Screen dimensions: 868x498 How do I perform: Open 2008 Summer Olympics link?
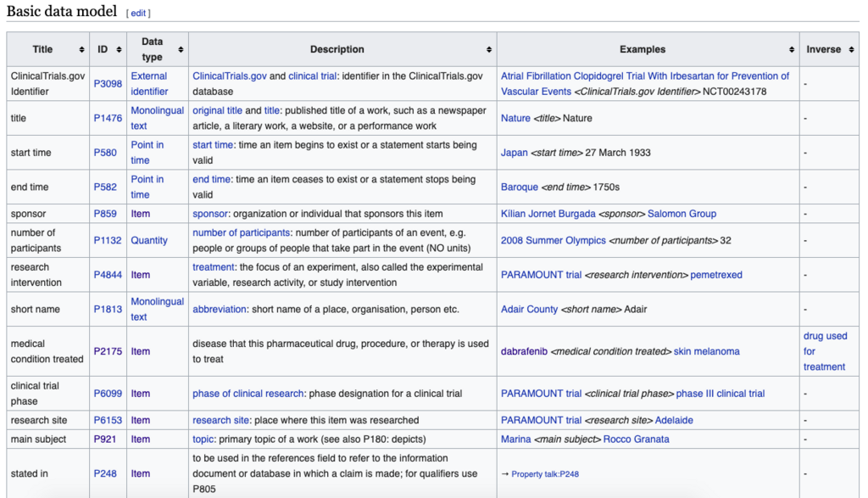point(553,240)
